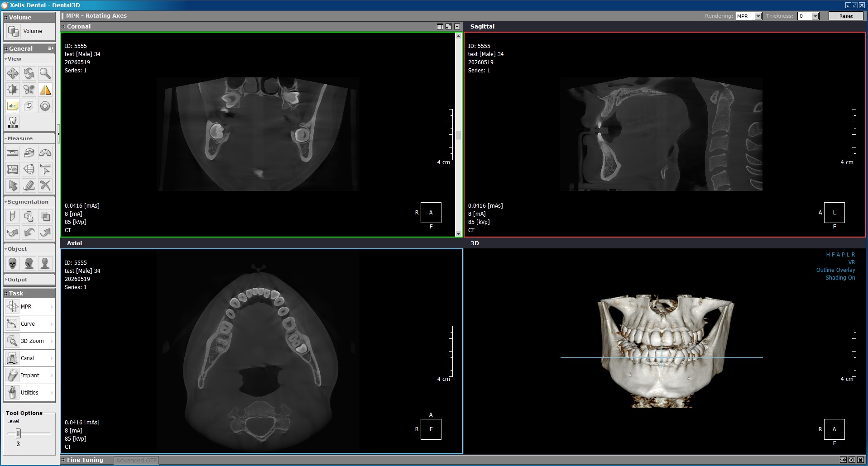Select the Brightness/Contrast windowing tool
The height and width of the screenshot is (466, 868).
[x=13, y=90]
